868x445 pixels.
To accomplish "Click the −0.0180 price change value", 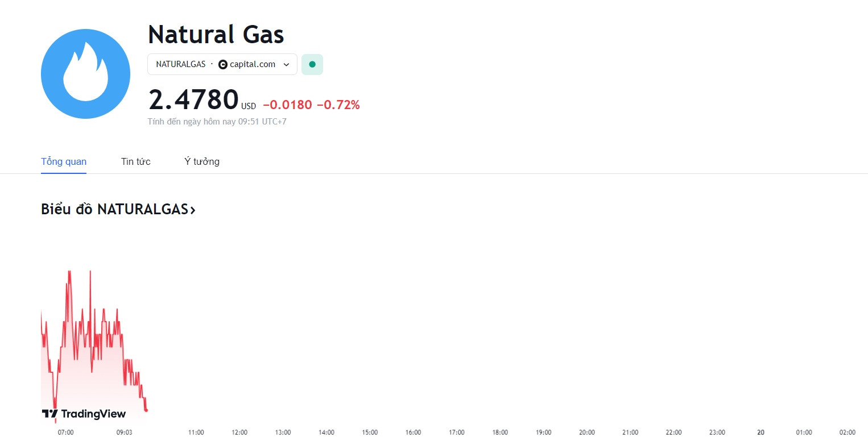I will (287, 105).
